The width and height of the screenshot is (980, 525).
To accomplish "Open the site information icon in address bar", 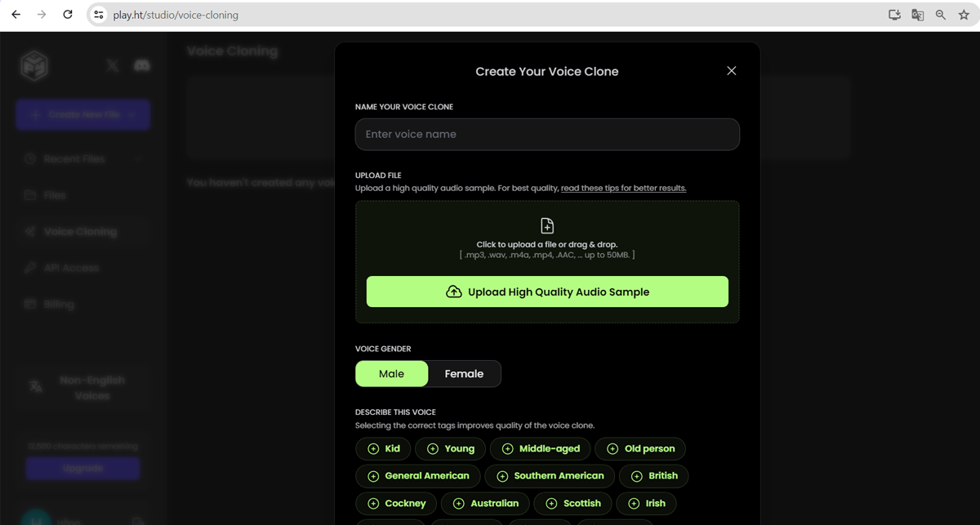I will (99, 15).
